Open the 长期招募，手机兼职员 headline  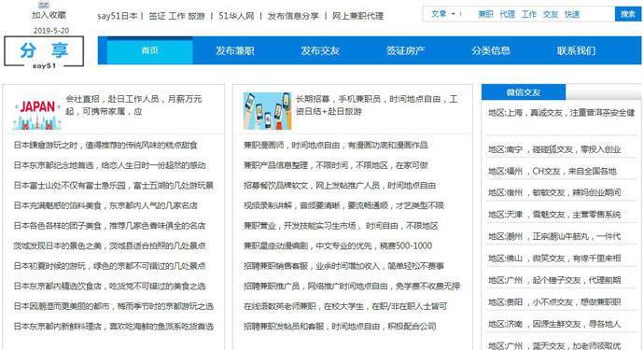coord(377,105)
